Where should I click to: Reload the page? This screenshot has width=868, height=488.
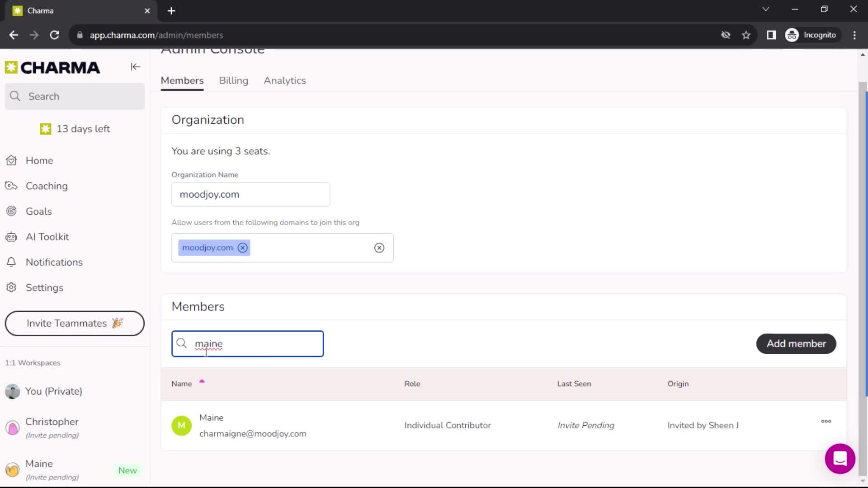[54, 35]
